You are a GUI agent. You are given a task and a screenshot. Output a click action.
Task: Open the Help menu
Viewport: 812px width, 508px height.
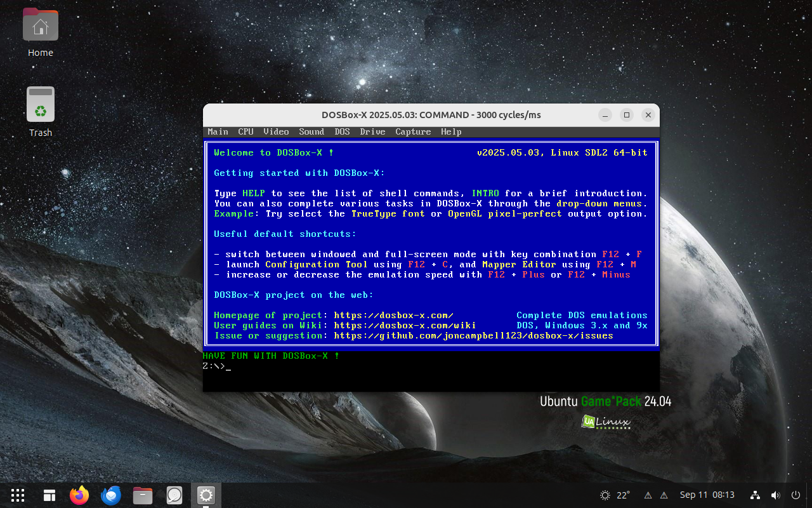[x=451, y=132]
